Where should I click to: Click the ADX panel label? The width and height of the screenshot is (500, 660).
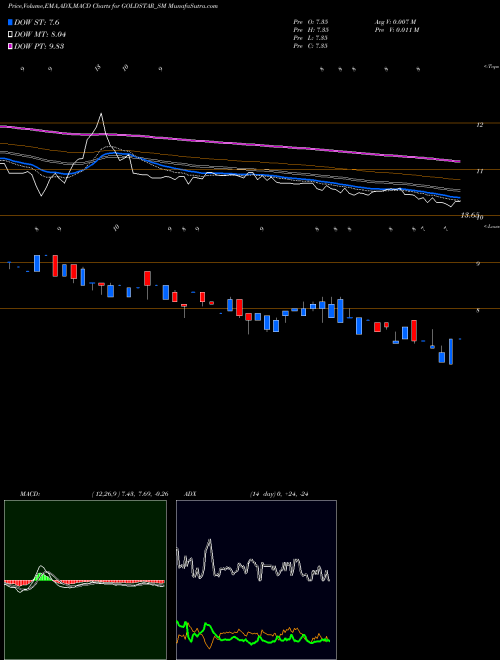[x=191, y=494]
